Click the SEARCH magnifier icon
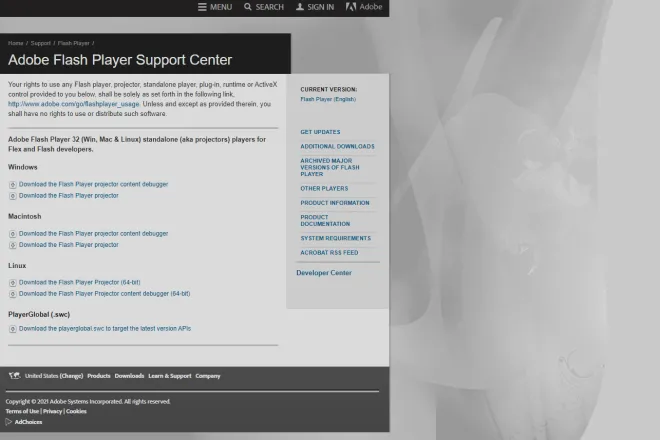 248,7
